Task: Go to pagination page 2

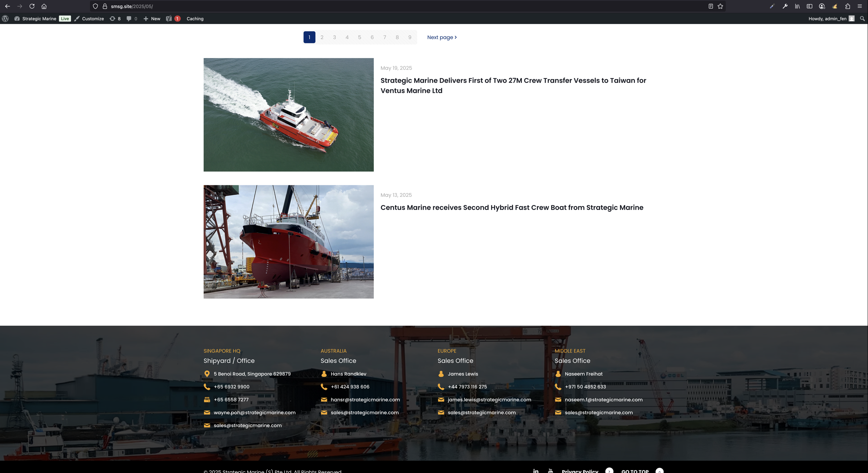Action: (322, 37)
